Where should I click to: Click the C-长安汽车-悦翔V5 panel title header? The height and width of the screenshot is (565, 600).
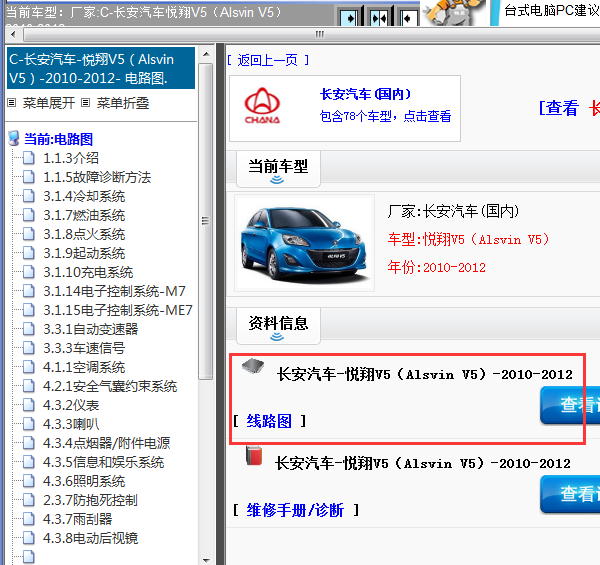101,68
